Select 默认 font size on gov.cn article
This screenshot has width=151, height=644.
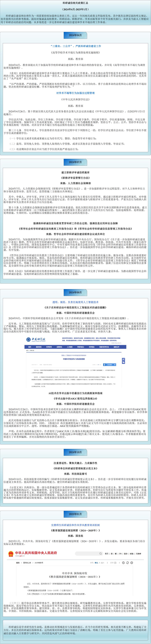(96, 563)
